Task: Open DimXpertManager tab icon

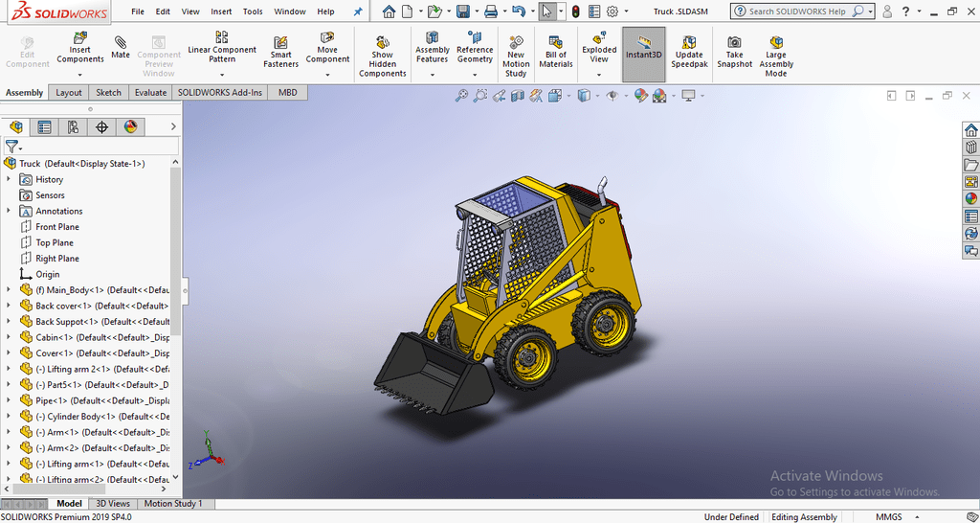Action: click(101, 127)
